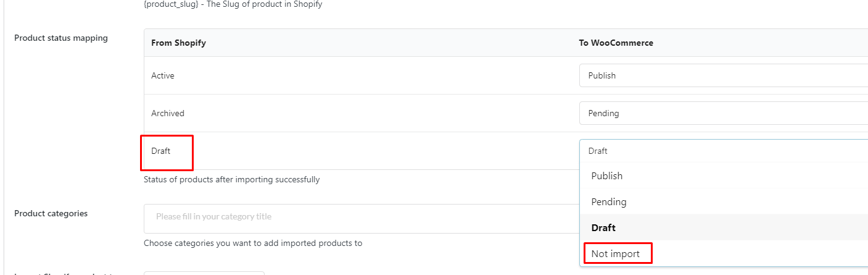Select the Active cell under From Shopify

coord(163,75)
